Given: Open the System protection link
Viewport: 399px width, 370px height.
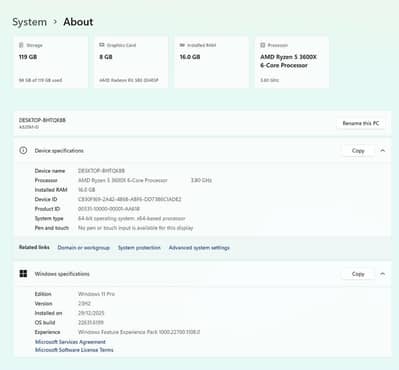Looking at the screenshot, I should [139, 248].
